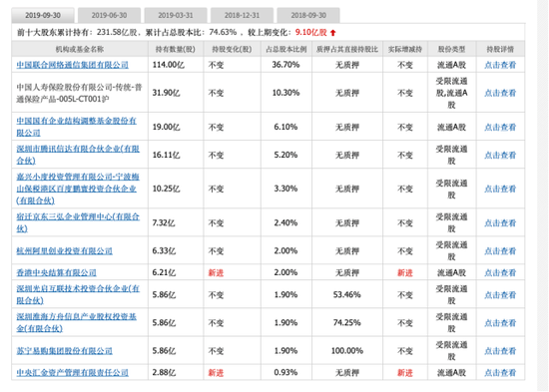Click the 0.93% share ratio cell
The height and width of the screenshot is (392, 549).
285,372
